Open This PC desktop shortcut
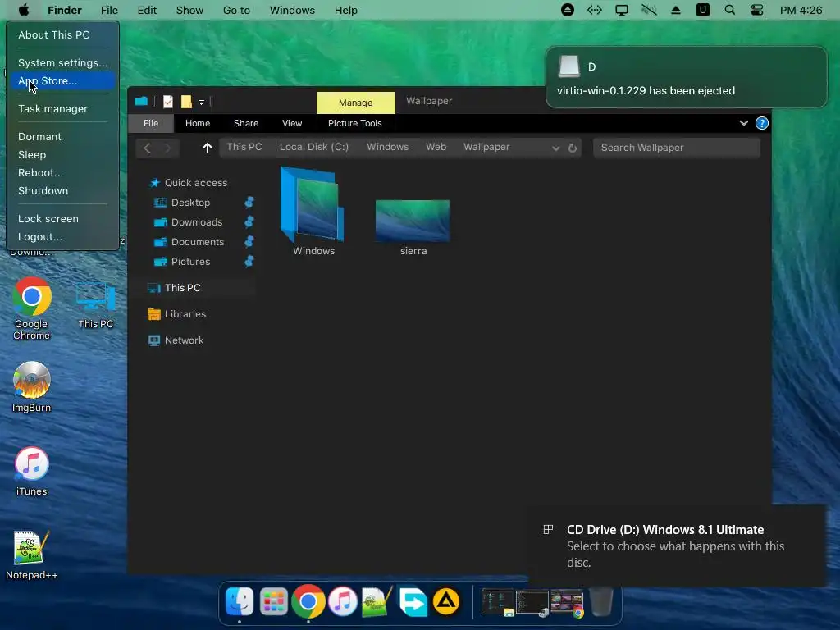The width and height of the screenshot is (840, 630). point(95,304)
